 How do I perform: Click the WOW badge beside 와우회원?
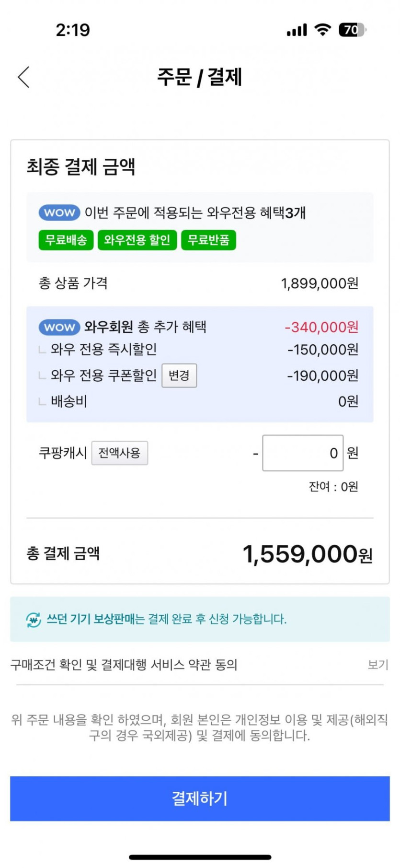pyautogui.click(x=59, y=327)
